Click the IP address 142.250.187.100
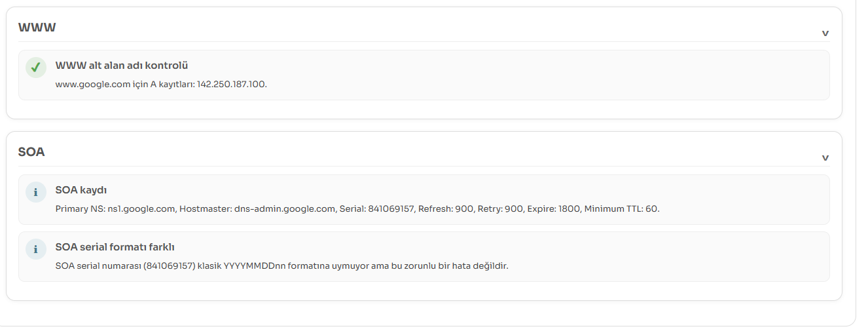This screenshot has width=868, height=335. pos(232,85)
